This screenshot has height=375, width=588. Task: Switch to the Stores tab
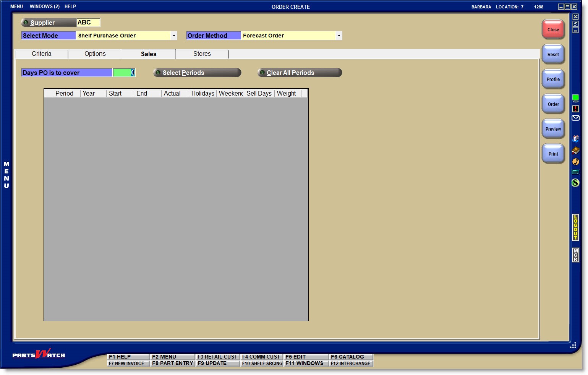coord(202,54)
